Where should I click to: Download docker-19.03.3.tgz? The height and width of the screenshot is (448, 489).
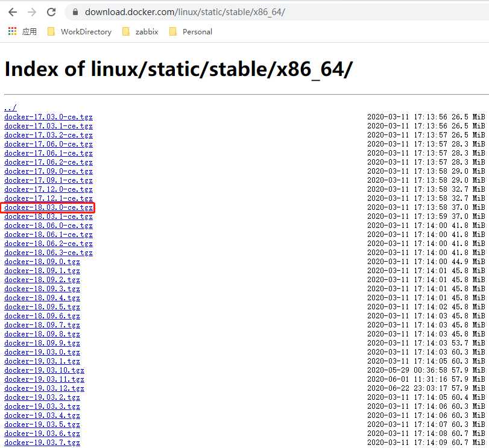[x=42, y=406]
